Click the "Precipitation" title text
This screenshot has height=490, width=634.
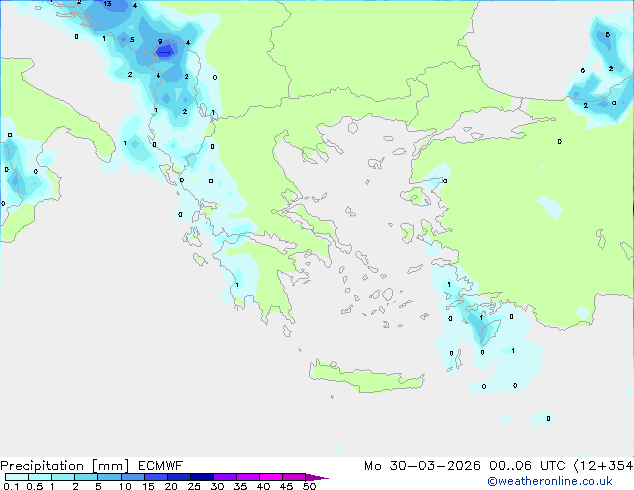point(42,466)
